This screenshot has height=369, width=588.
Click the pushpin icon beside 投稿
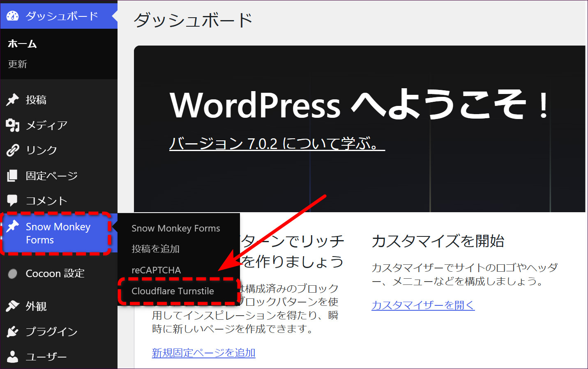(13, 100)
